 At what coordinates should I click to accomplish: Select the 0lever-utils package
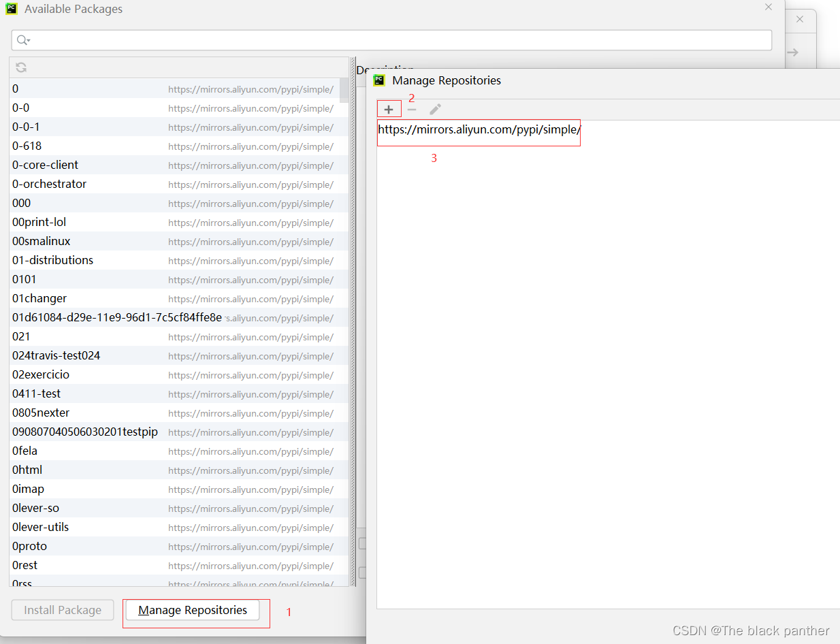[x=40, y=527]
